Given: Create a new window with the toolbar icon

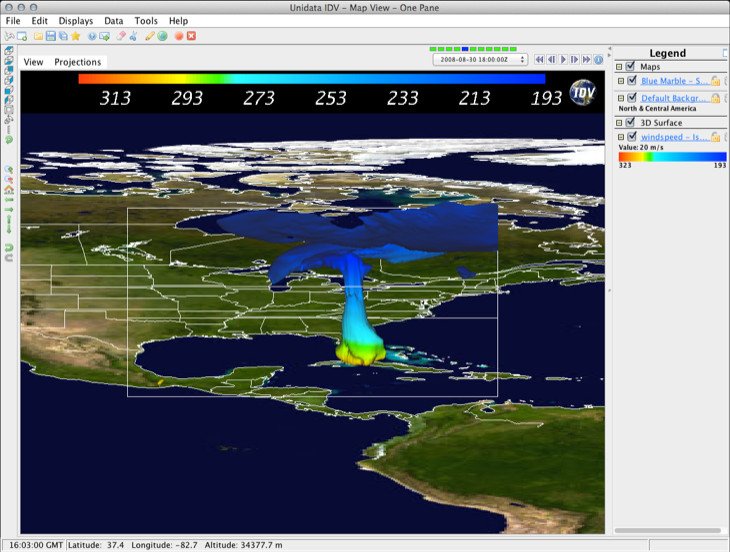Looking at the screenshot, I should (22, 36).
